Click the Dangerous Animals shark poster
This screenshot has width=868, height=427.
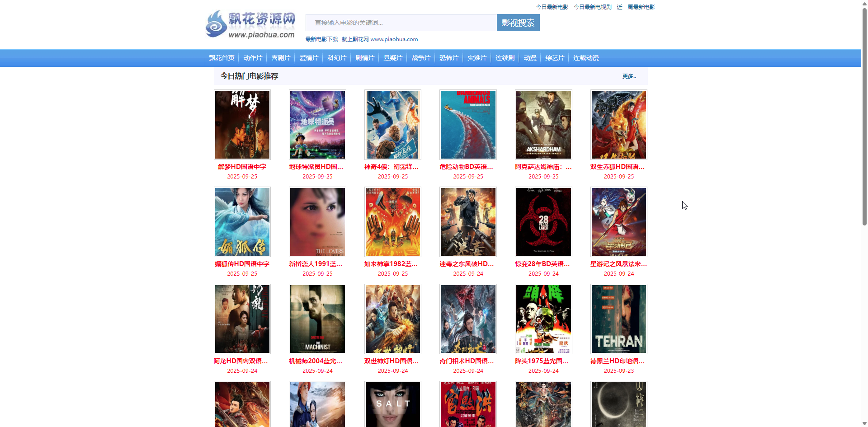click(468, 125)
